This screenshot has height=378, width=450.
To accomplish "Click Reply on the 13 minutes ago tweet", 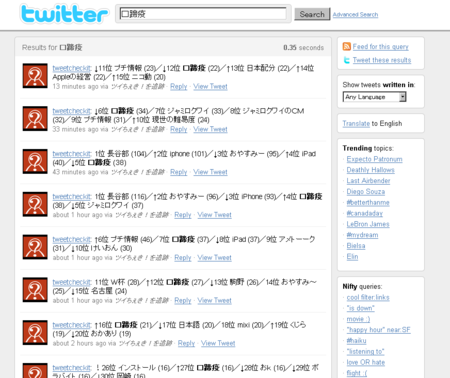I will point(179,86).
